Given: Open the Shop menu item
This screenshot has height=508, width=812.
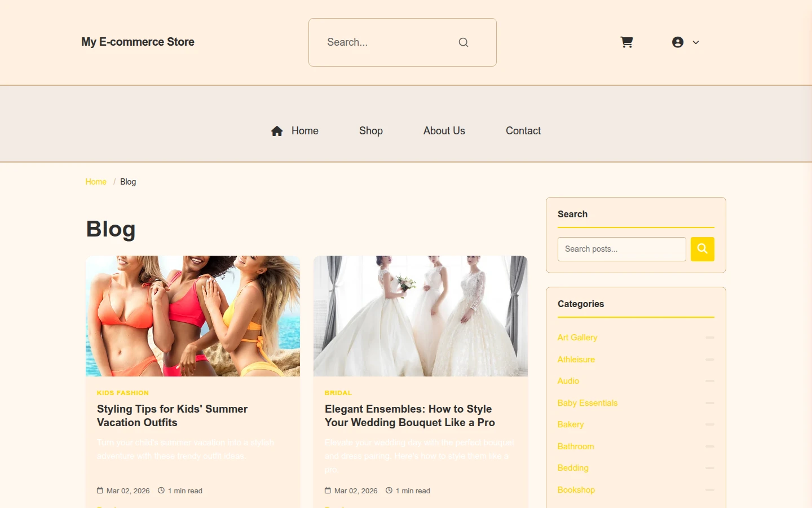Looking at the screenshot, I should [371, 131].
